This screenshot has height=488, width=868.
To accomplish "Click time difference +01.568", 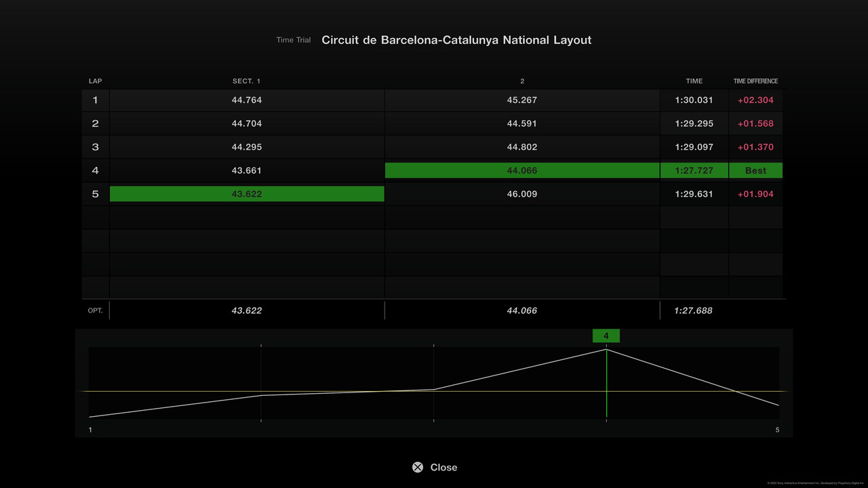I will 755,123.
